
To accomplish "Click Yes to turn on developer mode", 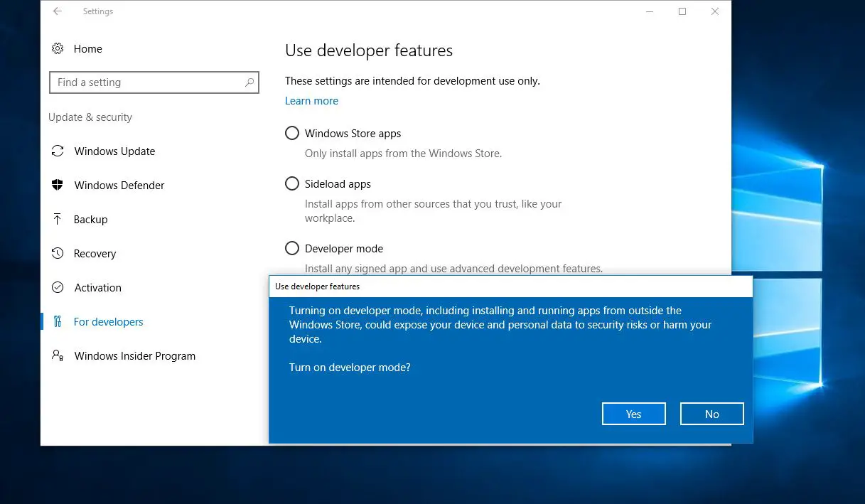I will pyautogui.click(x=633, y=414).
